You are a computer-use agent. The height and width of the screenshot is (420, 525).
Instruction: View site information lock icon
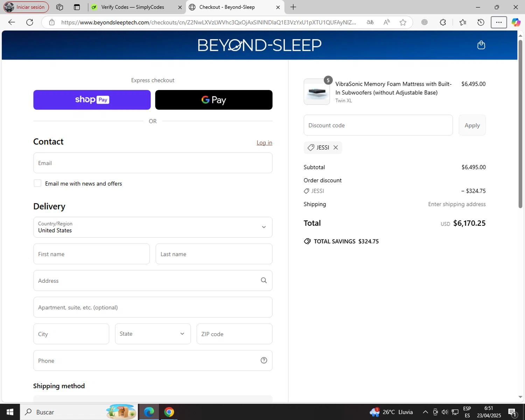tap(52, 22)
